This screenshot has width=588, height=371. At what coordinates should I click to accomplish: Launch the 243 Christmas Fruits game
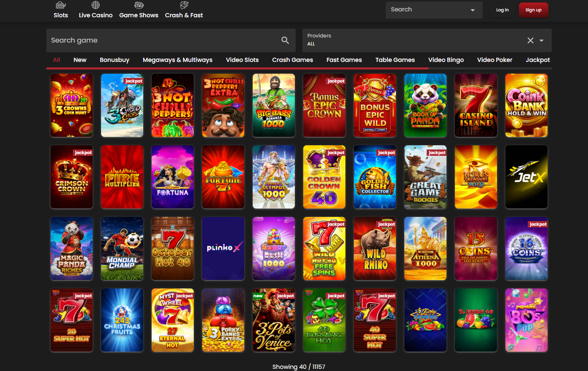122,320
